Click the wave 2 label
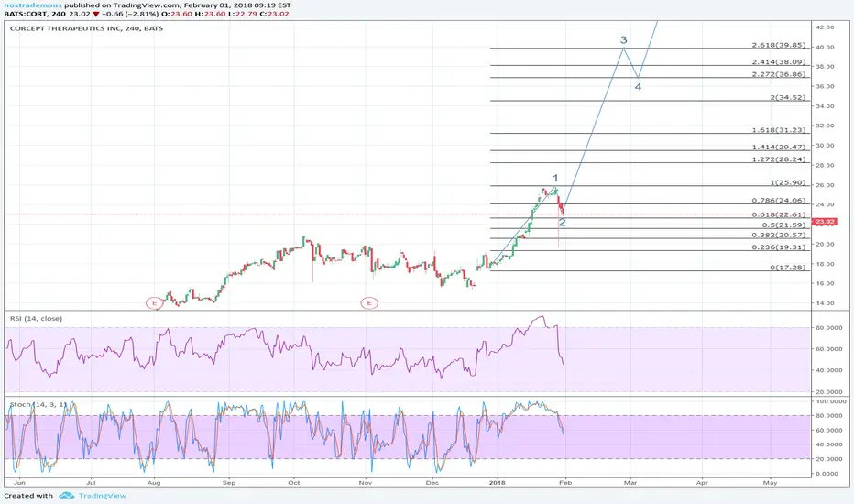Image resolution: width=854 pixels, height=504 pixels. coord(562,223)
